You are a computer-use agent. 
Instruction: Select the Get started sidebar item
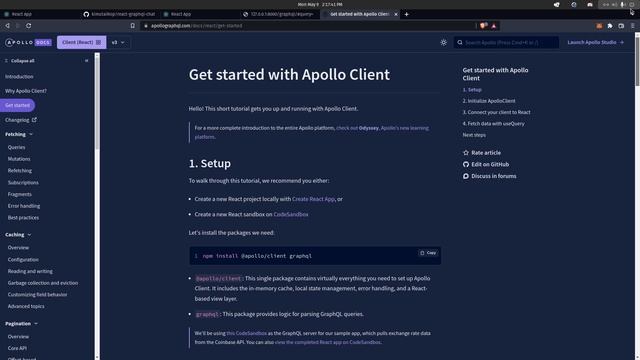click(x=18, y=105)
